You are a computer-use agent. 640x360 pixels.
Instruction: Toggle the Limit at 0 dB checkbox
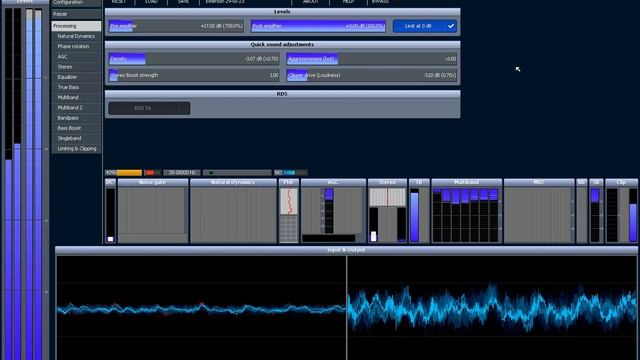[x=424, y=26]
